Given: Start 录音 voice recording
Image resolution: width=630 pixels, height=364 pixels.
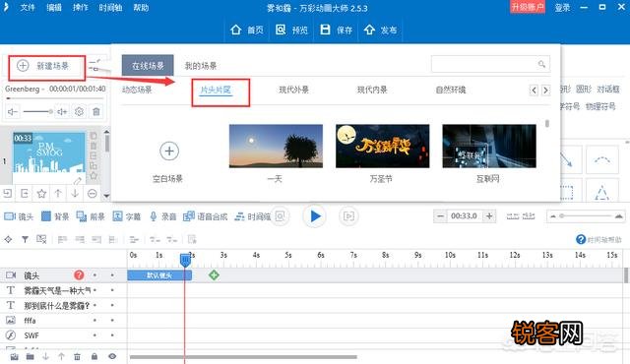Looking at the screenshot, I should 162,216.
